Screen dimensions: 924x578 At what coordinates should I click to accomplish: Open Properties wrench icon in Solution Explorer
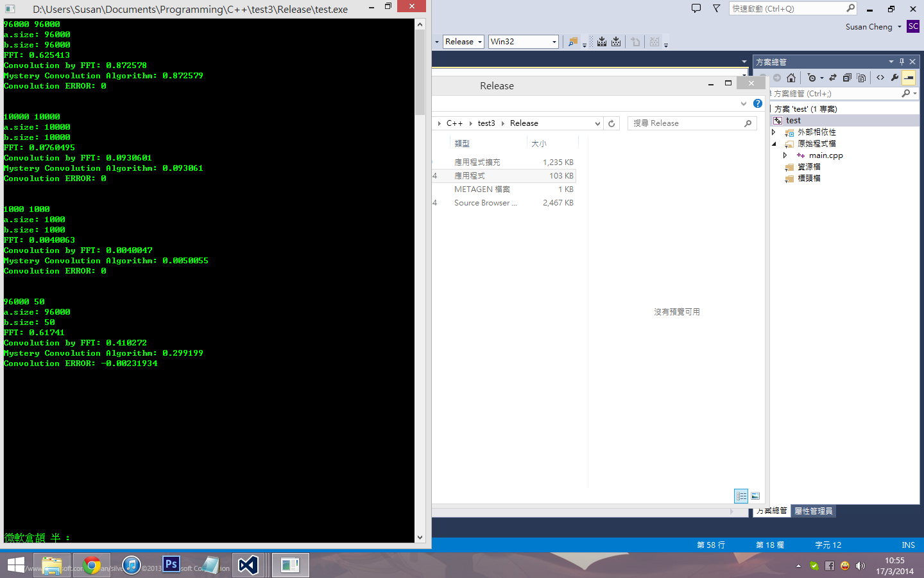[x=894, y=78]
